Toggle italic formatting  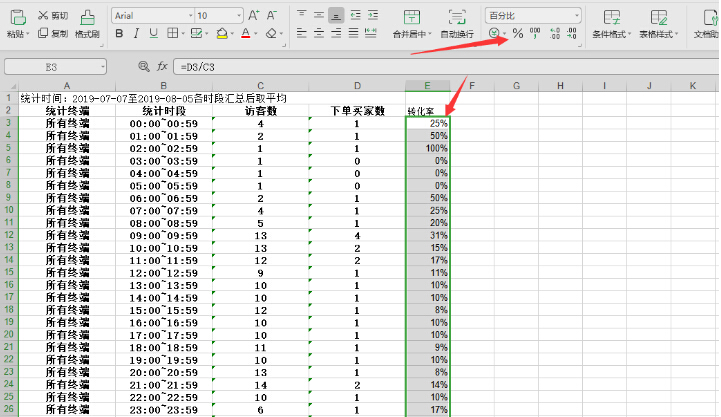136,34
